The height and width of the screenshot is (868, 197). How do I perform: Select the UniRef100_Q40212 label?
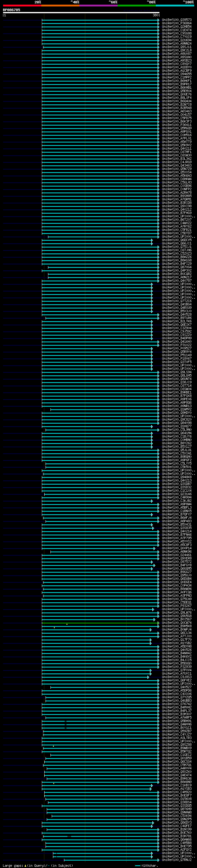coord(177,210)
